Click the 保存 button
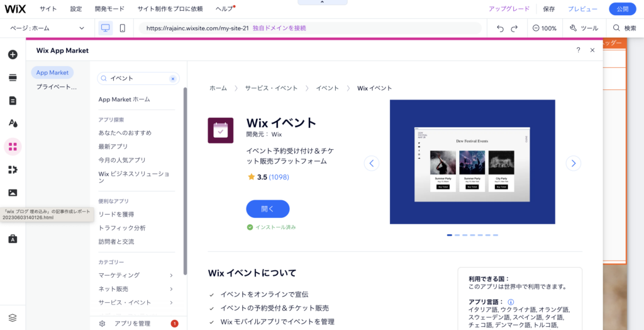 [548, 9]
